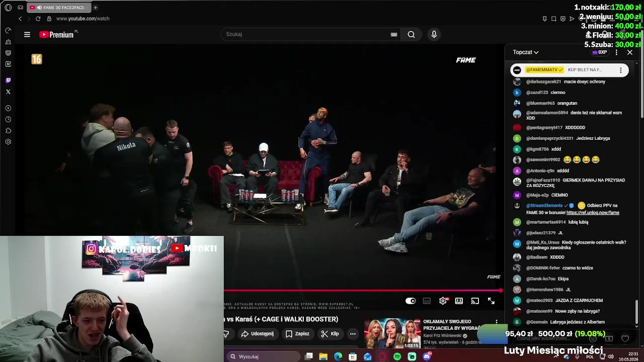Screen dimensions: 644x362
Task: Open options menu for recommended video
Action: click(x=497, y=322)
